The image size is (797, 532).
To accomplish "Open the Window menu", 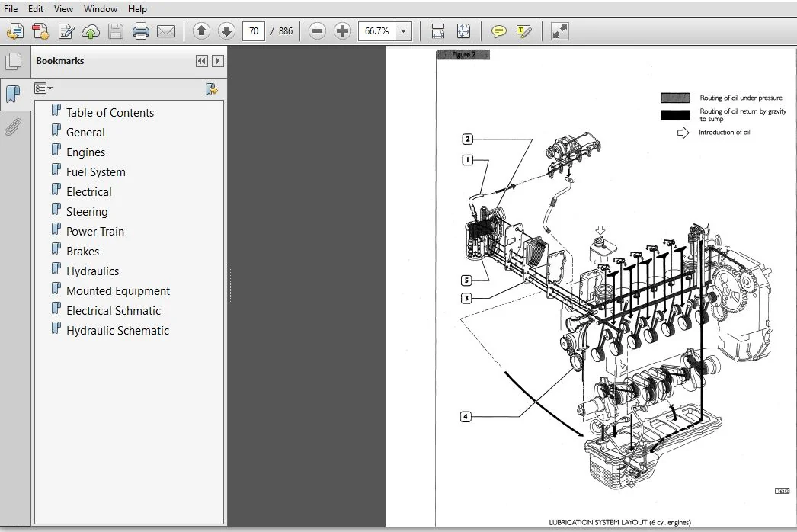I will pos(100,8).
